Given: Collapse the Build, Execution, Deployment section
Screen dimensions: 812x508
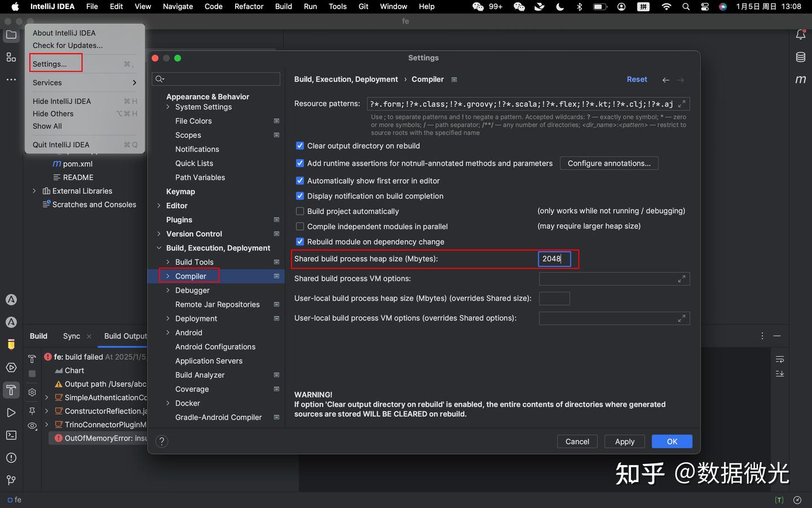Looking at the screenshot, I should click(159, 248).
